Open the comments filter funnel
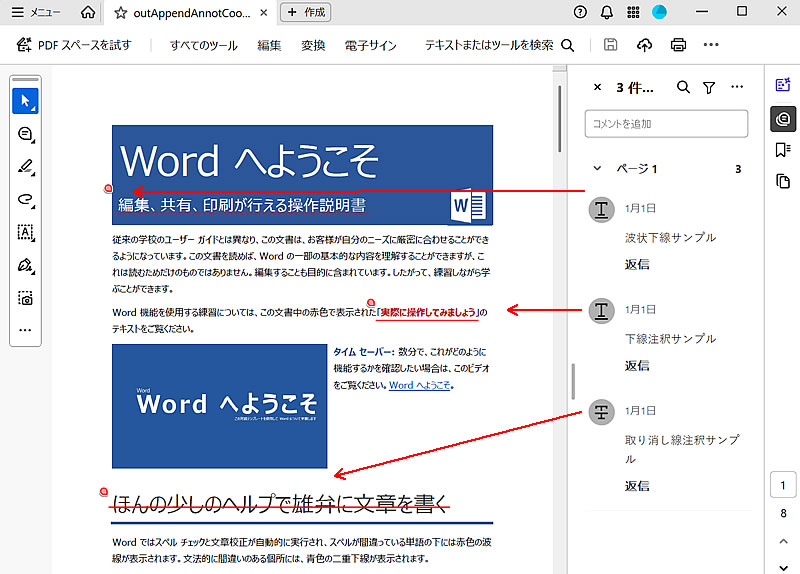The image size is (800, 574). tap(709, 88)
